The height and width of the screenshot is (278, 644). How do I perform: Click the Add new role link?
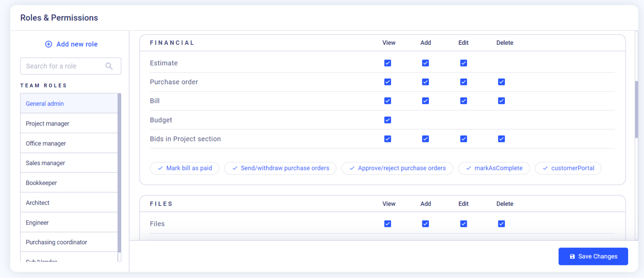click(77, 44)
